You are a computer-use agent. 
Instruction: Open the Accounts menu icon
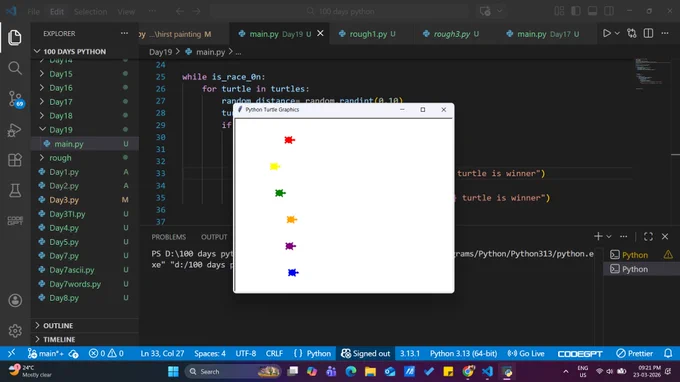click(15, 300)
